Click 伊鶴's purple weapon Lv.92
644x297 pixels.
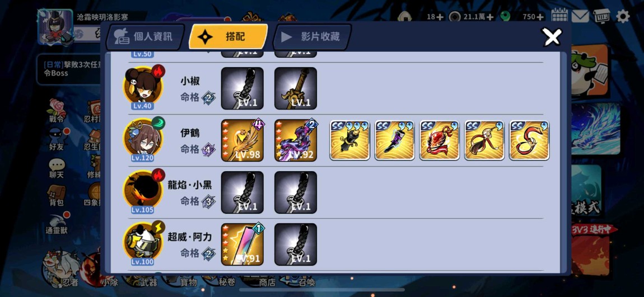(296, 140)
